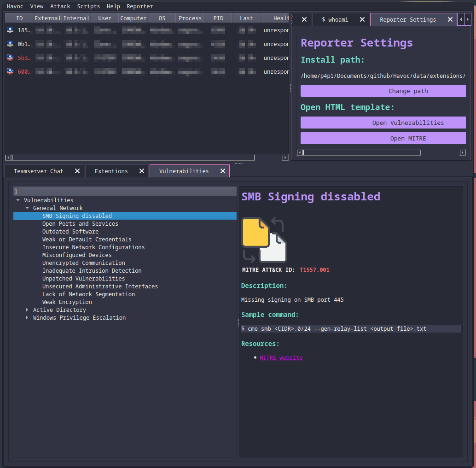476x468 pixels.
Task: Sort sessions by the PID column header
Action: [x=218, y=18]
